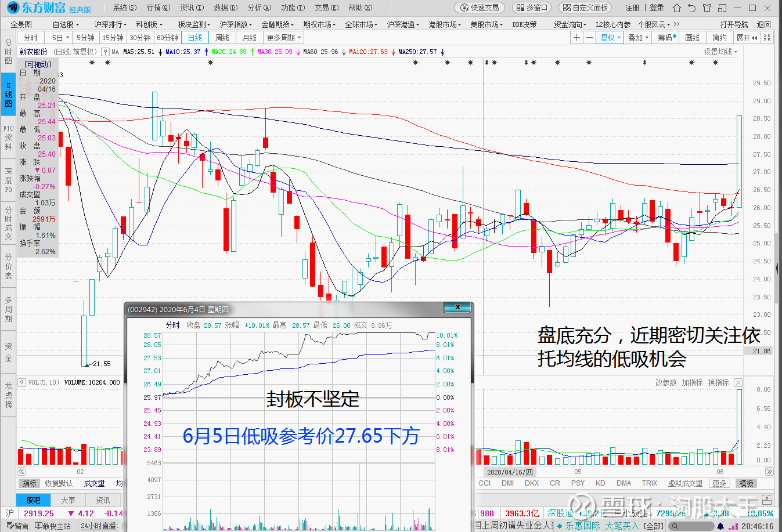Click the 注册 register link
This screenshot has width=782, height=532.
click(x=632, y=8)
